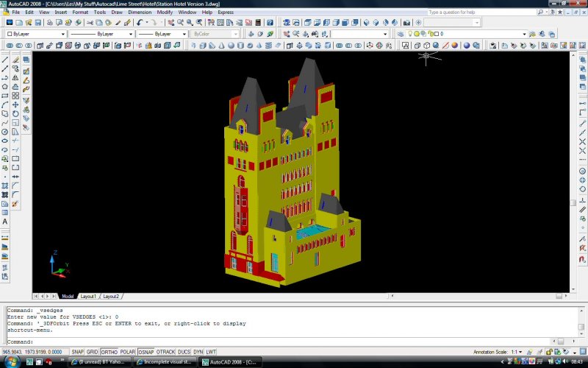588x368 pixels.
Task: Click the Undo arrow in the toolbar
Action: click(138, 23)
